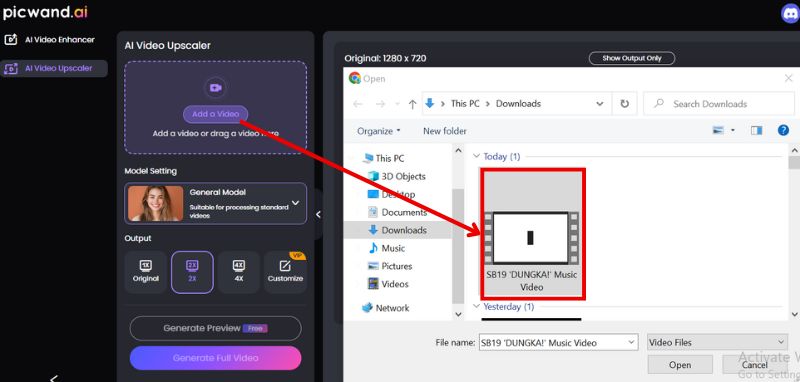Open view options dropdown arrow
800x382 pixels.
pos(733,131)
